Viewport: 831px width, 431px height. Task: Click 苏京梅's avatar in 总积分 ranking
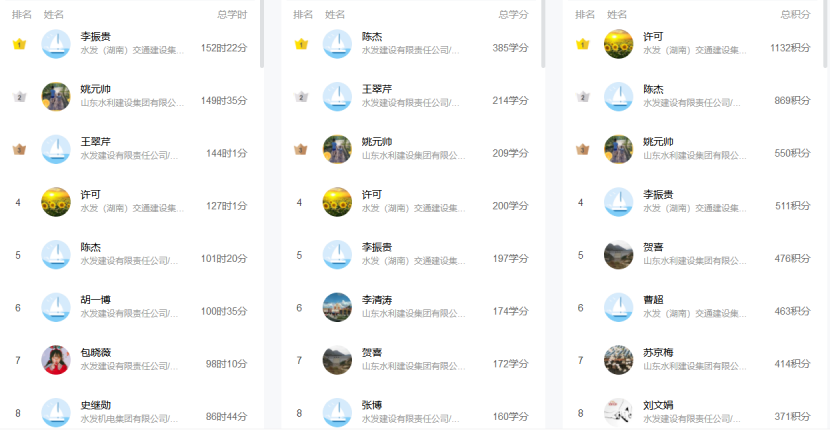click(619, 360)
